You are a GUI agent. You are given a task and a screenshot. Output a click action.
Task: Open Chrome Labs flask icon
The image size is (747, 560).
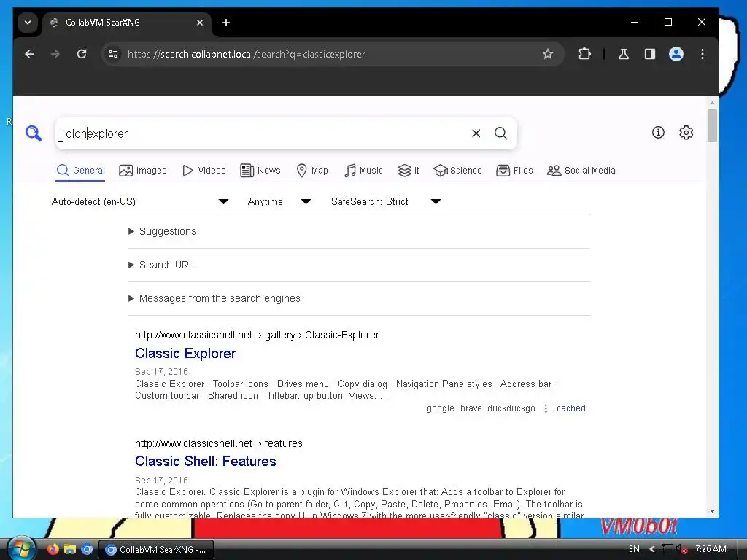(x=623, y=54)
